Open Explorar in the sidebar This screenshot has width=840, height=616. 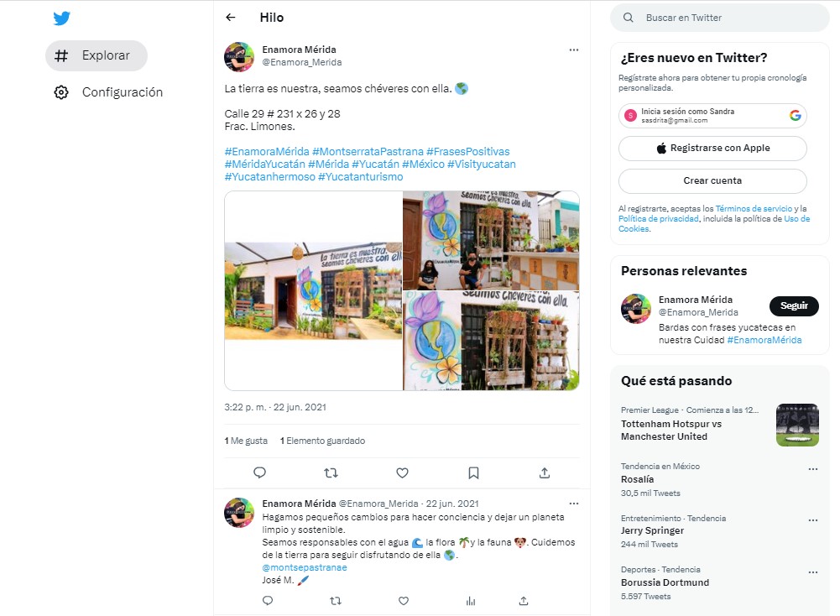point(97,55)
